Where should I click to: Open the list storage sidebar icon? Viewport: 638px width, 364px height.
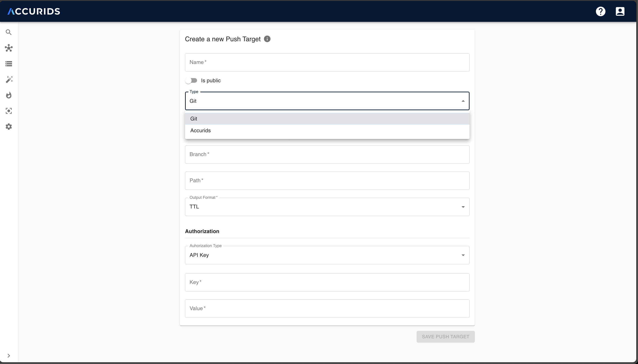[9, 64]
